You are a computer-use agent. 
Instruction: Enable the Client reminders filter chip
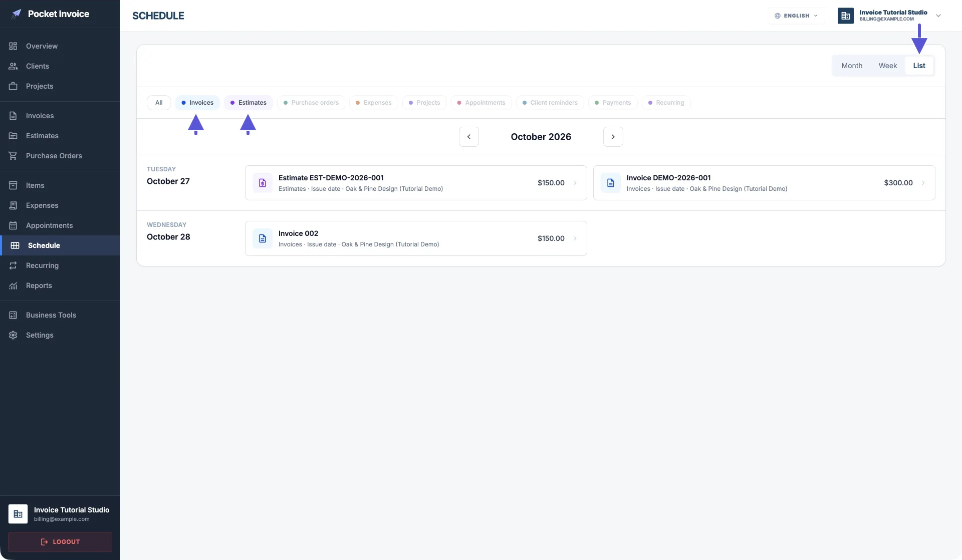tap(550, 103)
